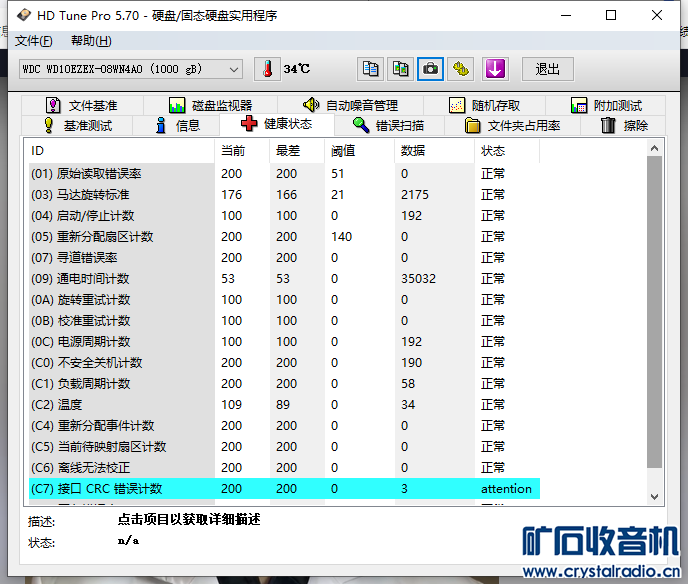This screenshot has height=584, width=688.
Task: Click the HD Tune Pro title bar icon
Action: 24,15
